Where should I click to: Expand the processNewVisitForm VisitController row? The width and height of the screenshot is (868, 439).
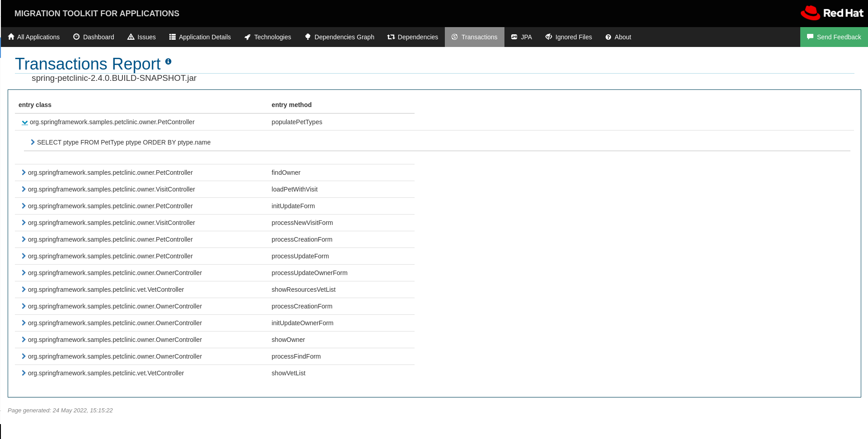pos(23,222)
